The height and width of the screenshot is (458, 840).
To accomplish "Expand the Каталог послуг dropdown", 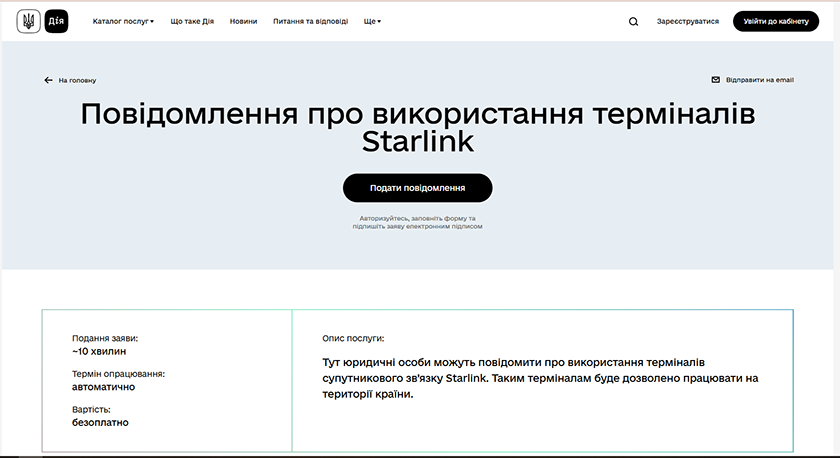I will 123,21.
